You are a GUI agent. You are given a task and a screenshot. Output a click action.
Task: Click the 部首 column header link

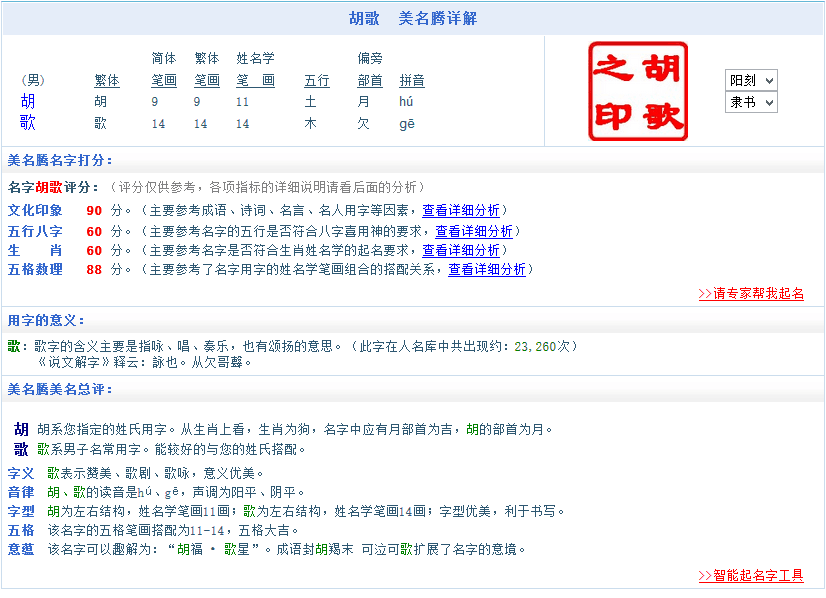coord(370,81)
